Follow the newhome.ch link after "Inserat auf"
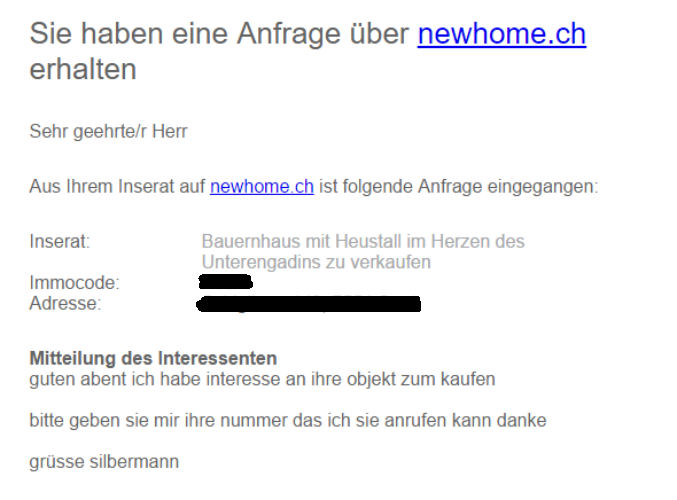 262,187
